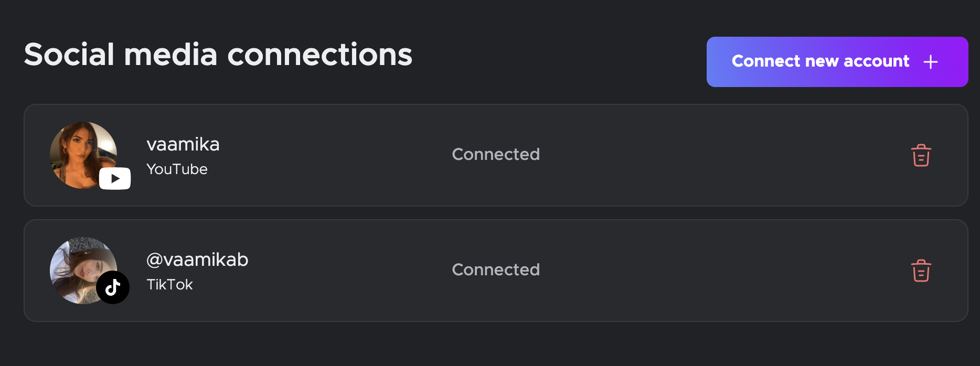The height and width of the screenshot is (366, 980).
Task: Click the word 'connections' in the page title
Action: tap(320, 55)
